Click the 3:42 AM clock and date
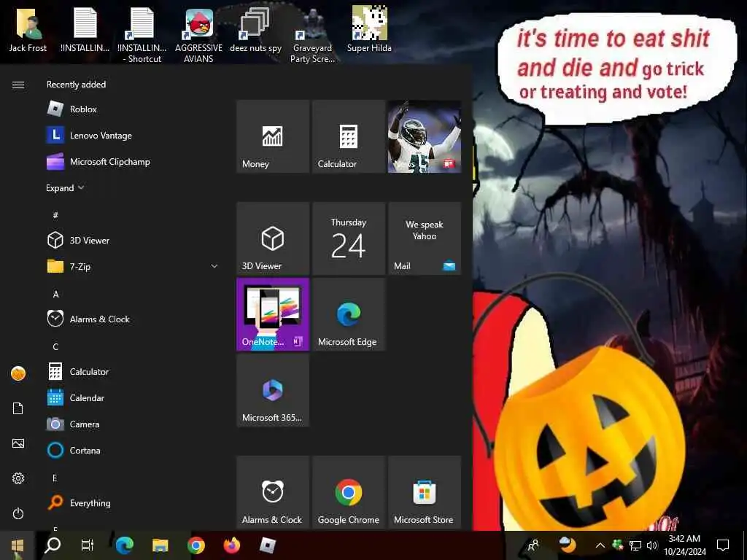The image size is (747, 560). click(x=684, y=545)
